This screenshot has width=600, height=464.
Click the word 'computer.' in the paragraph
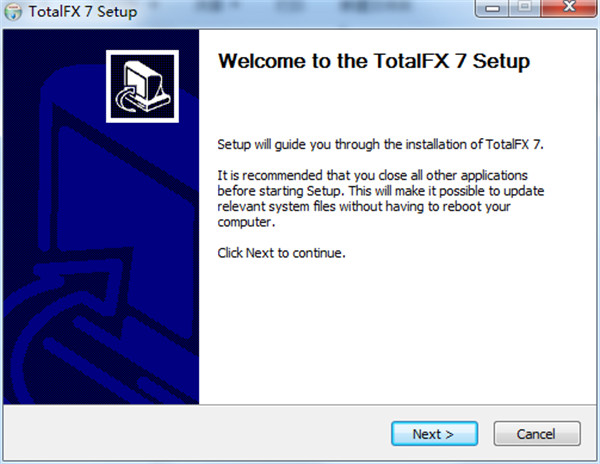click(x=246, y=222)
